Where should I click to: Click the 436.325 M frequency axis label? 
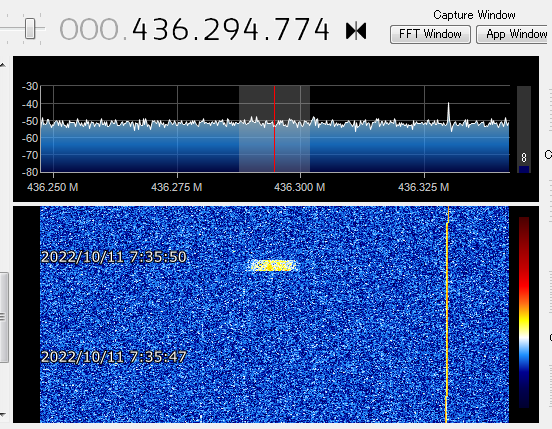click(x=424, y=187)
